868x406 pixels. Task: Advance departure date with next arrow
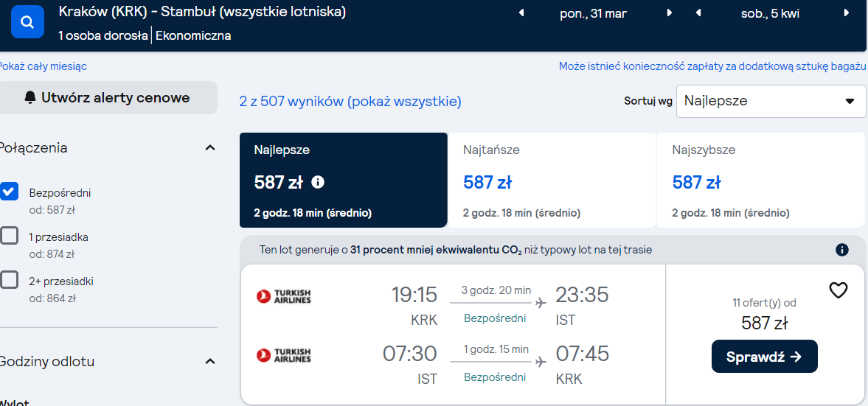(670, 13)
